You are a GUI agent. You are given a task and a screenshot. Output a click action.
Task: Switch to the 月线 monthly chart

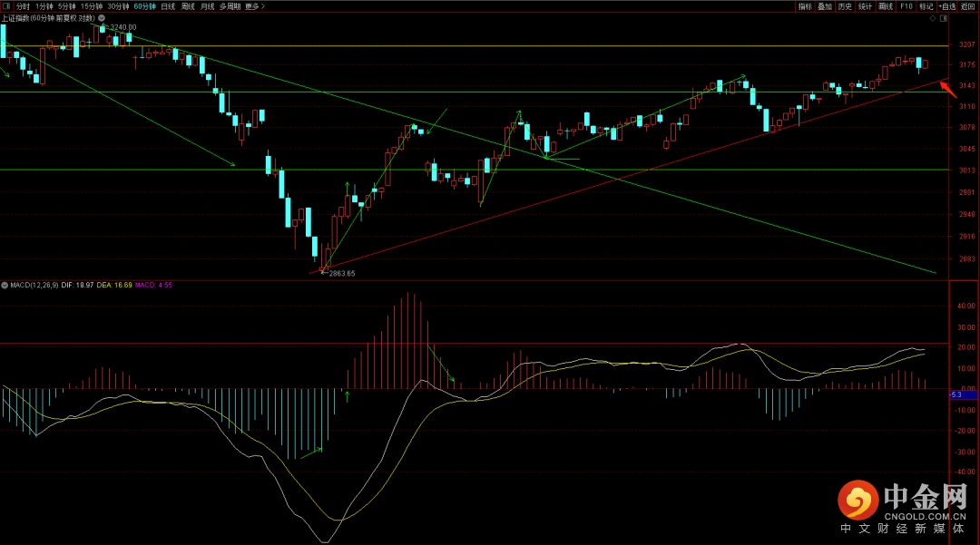(208, 6)
